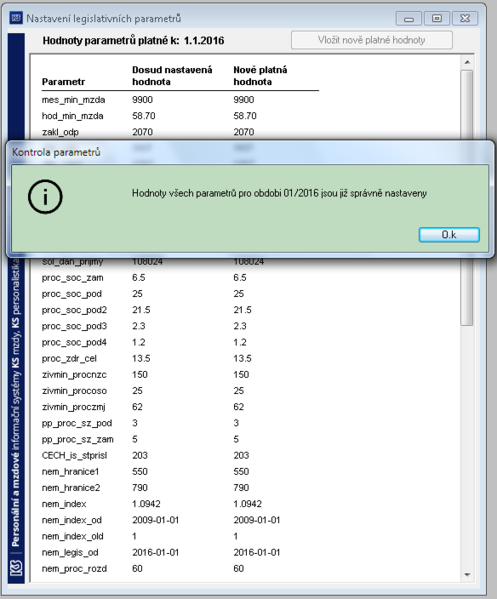Viewport: 497px width, 599px height.
Task: Click the nem_index_od parameter name
Action: [72, 520]
